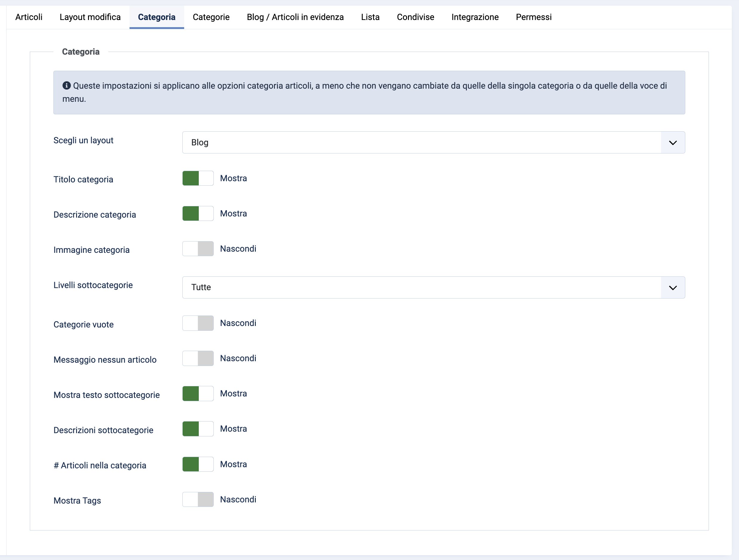Click the Queste impostazioni info message
The height and width of the screenshot is (560, 739).
[369, 93]
